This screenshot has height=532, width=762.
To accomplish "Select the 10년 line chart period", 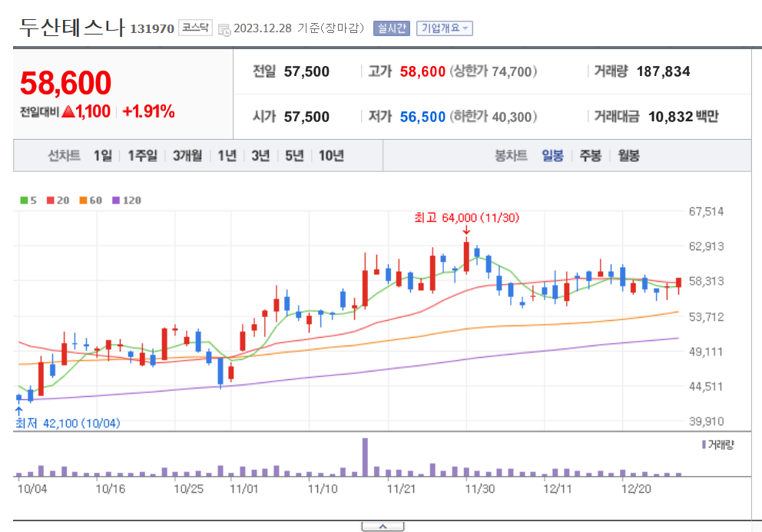I will tap(331, 156).
